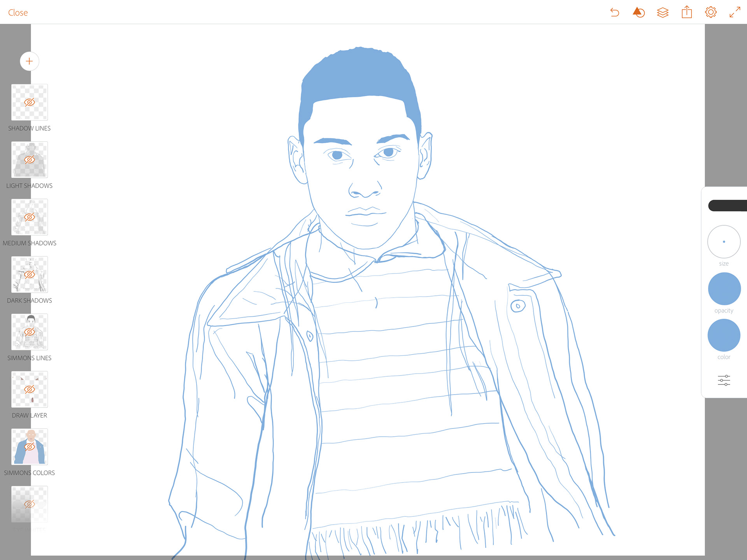The width and height of the screenshot is (747, 560).
Task: Open the brush color swatch
Action: [x=724, y=335]
